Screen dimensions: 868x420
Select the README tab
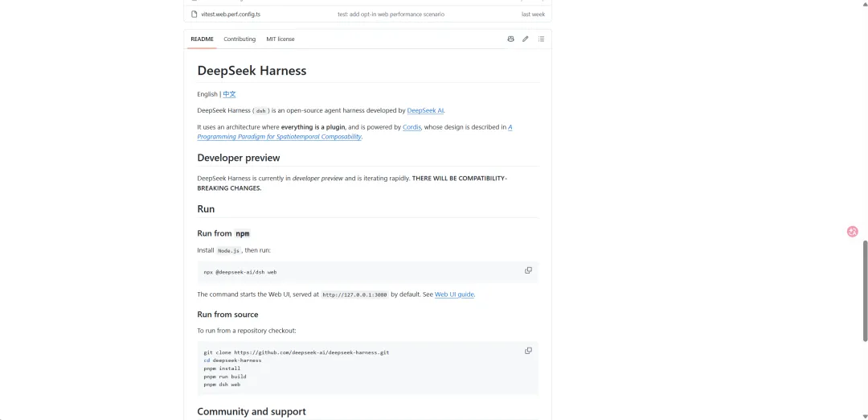tap(202, 39)
